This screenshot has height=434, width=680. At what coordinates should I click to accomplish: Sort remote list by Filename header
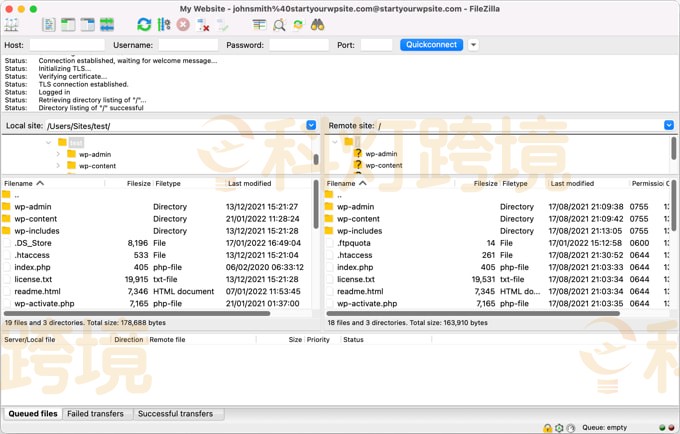pos(389,183)
